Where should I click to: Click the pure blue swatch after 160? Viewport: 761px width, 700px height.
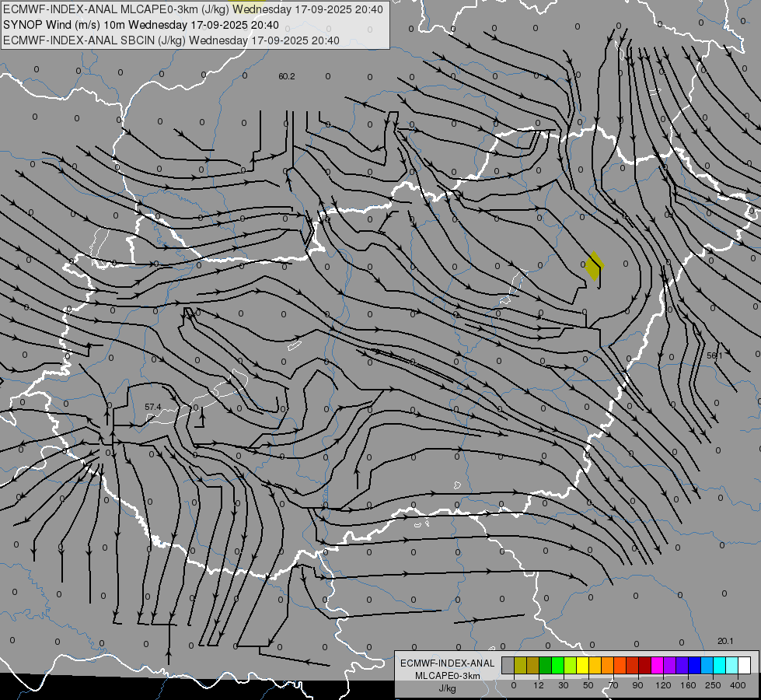(695, 665)
